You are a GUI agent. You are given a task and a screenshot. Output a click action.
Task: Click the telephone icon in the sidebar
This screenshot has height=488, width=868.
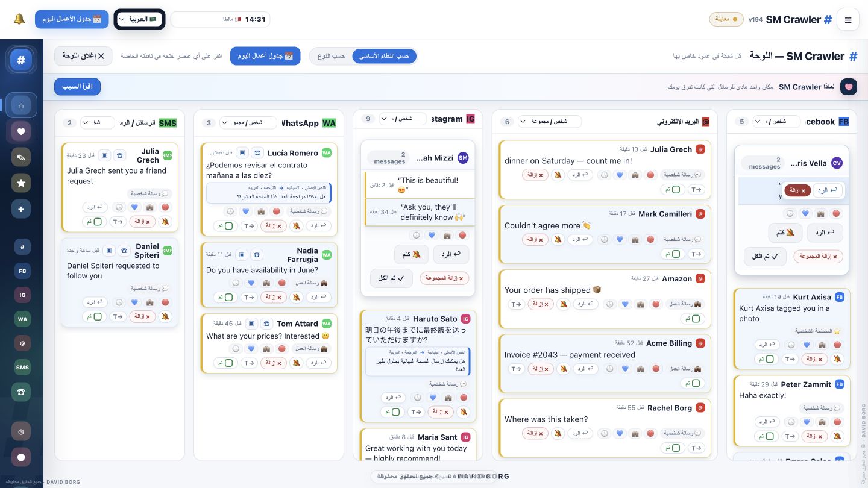tap(21, 392)
